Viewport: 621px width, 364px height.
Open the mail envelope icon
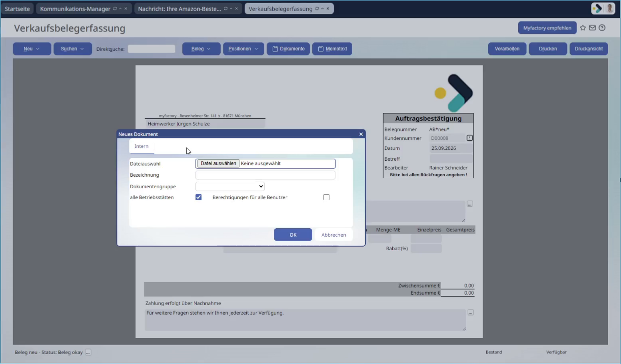[593, 28]
